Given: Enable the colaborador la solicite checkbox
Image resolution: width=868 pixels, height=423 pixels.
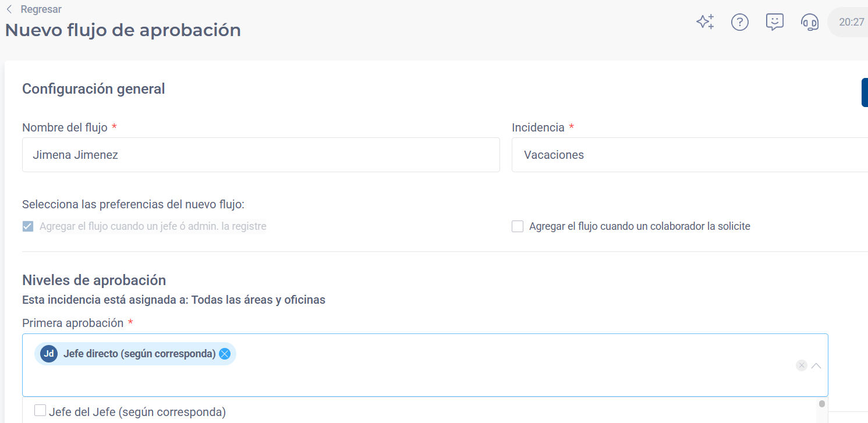Looking at the screenshot, I should (x=518, y=226).
